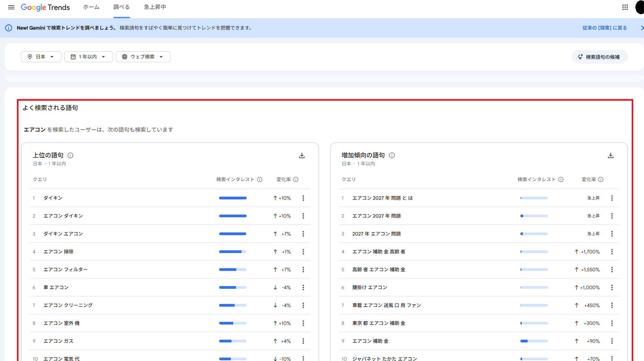Open more options for エアコン クリーニング row

click(303, 305)
